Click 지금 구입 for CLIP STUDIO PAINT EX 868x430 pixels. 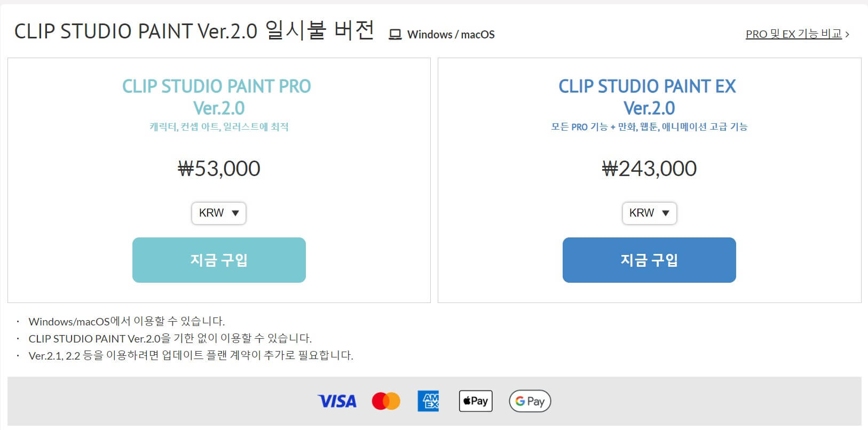click(x=649, y=260)
